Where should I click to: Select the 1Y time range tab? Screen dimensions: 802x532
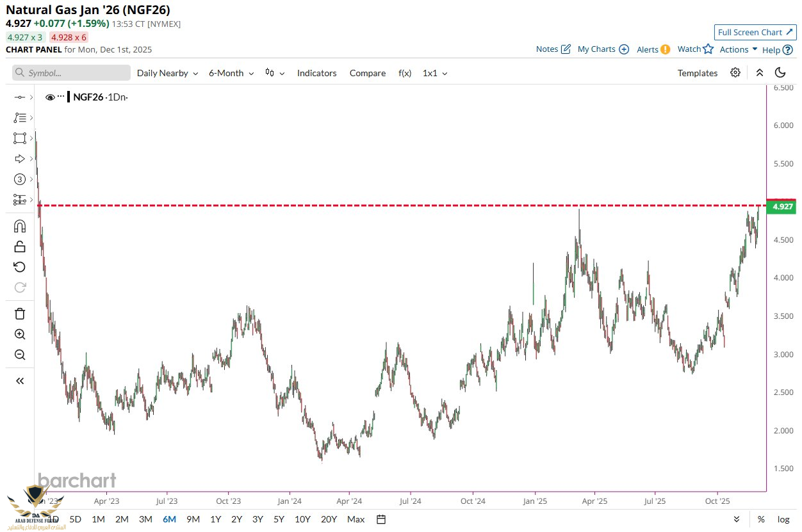pyautogui.click(x=216, y=519)
